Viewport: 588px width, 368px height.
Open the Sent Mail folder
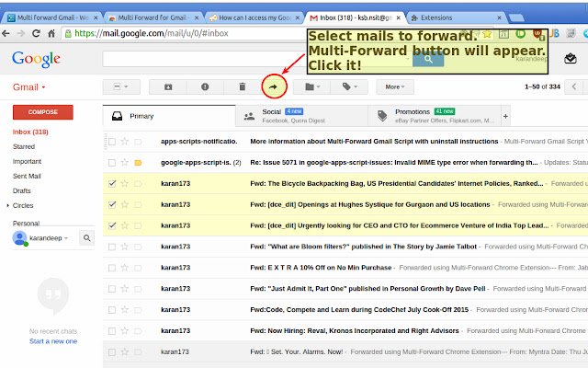pos(27,176)
